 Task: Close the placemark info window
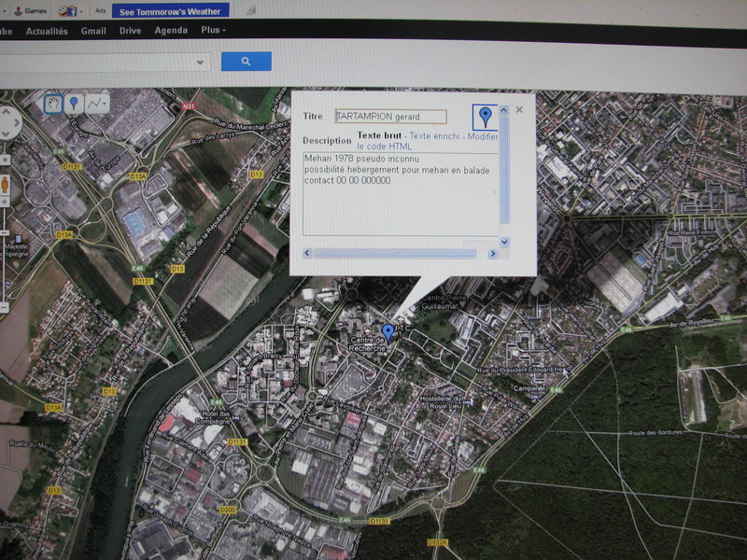pyautogui.click(x=519, y=109)
